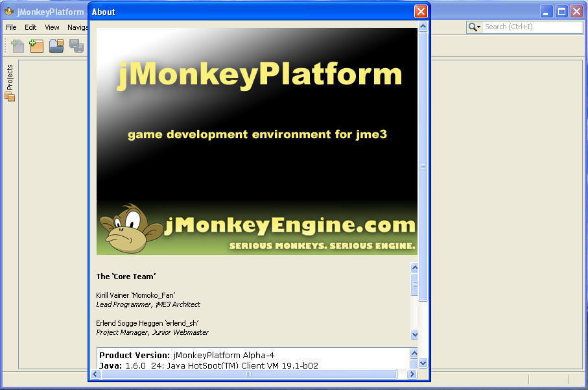The image size is (588, 390).
Task: Maximize the jMonkeyPlatform main window
Action: [x=561, y=12]
